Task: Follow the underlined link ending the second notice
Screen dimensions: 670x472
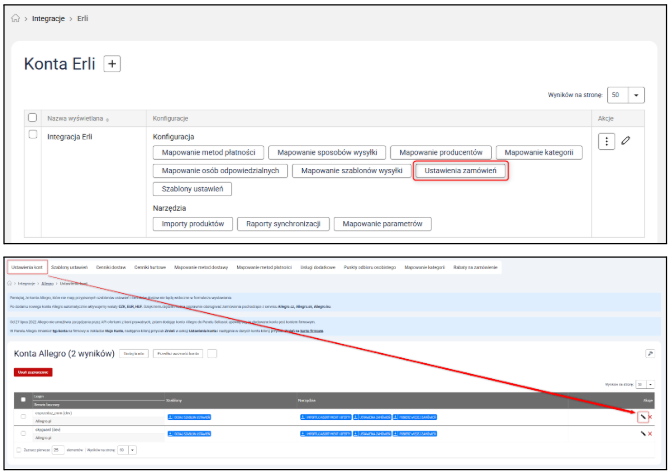Action: 311,331
